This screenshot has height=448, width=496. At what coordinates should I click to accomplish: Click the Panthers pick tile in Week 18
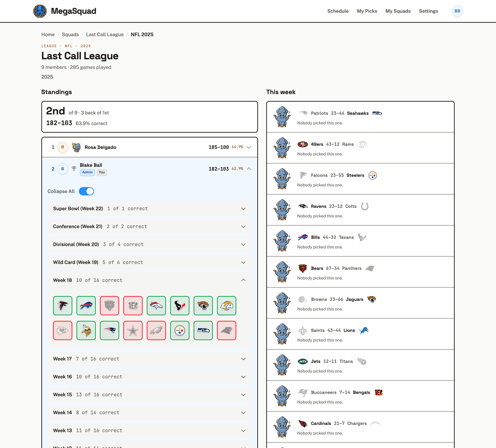pyautogui.click(x=227, y=330)
